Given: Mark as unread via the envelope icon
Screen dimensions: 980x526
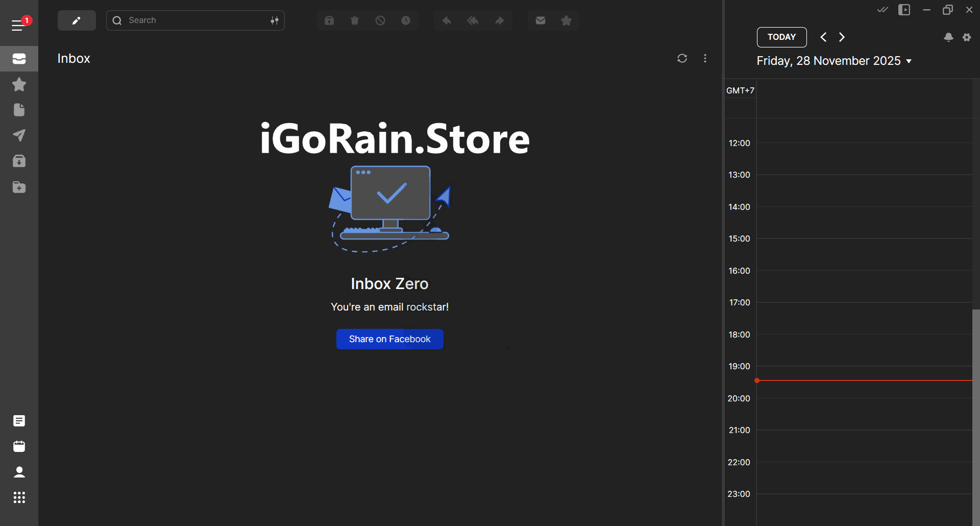Looking at the screenshot, I should click(541, 20).
